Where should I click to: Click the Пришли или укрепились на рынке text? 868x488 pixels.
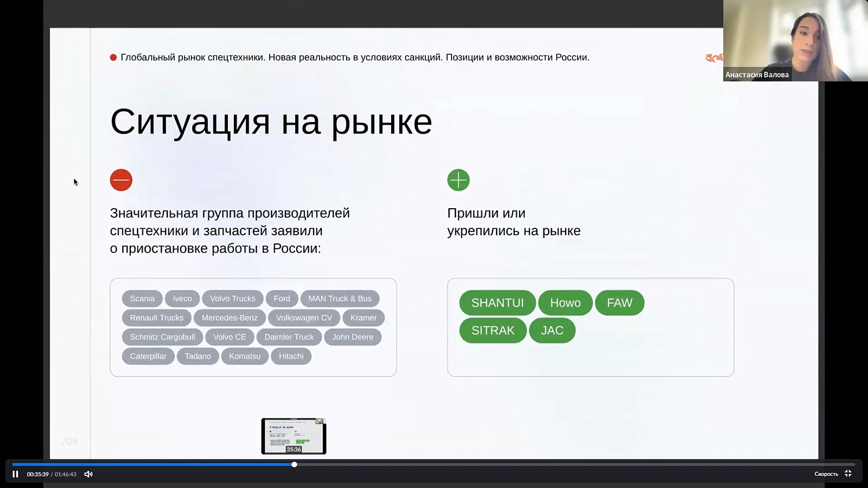point(514,222)
